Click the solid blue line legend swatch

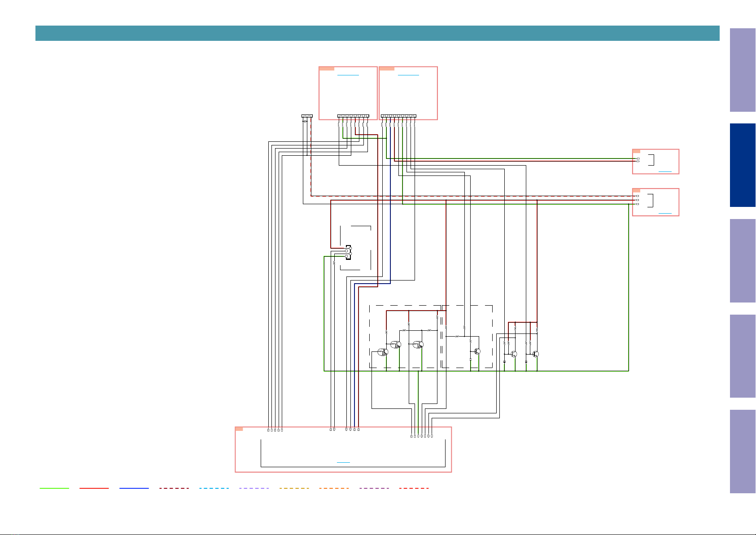(134, 488)
